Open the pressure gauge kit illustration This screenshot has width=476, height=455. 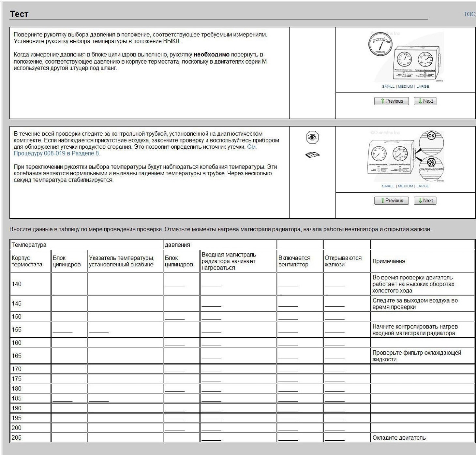pos(406,57)
